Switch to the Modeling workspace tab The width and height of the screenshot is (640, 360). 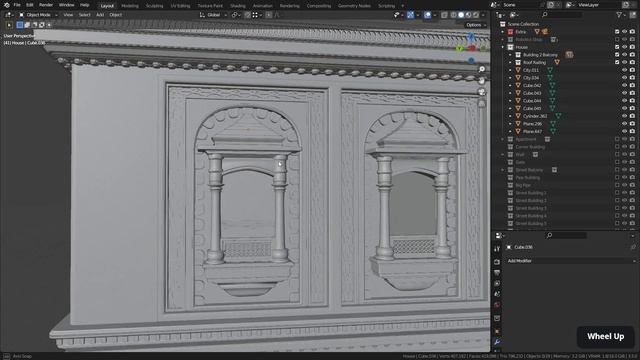pyautogui.click(x=130, y=6)
